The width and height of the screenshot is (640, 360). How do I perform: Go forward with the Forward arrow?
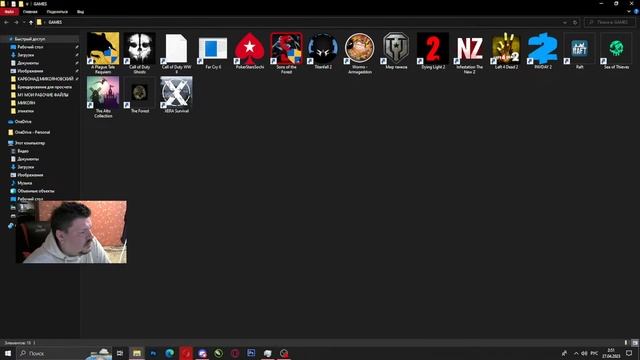click(x=16, y=22)
